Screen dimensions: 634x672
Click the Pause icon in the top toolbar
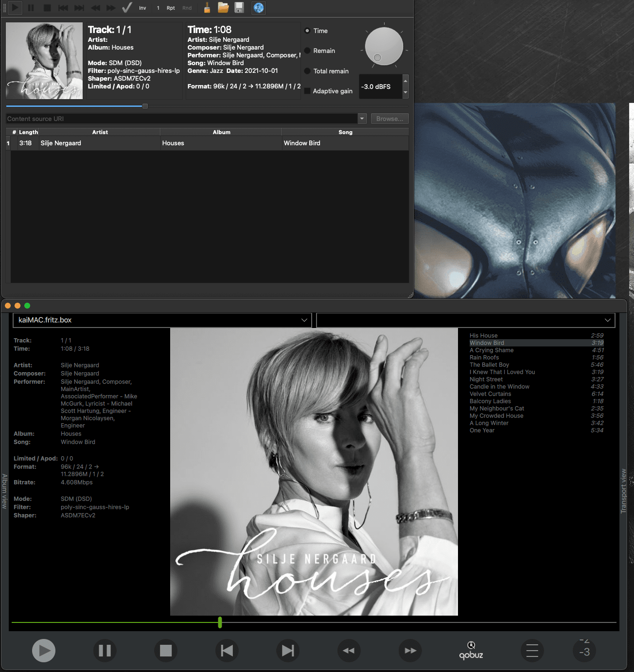pos(31,8)
